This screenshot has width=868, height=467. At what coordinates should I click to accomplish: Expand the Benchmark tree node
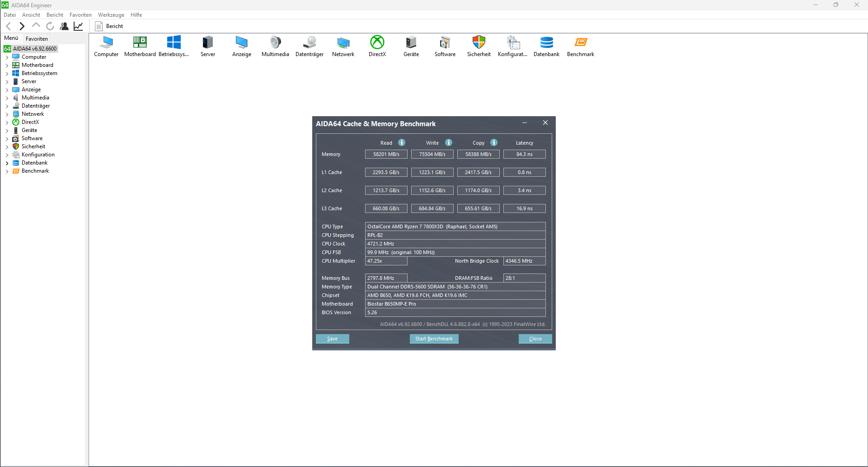pos(6,171)
